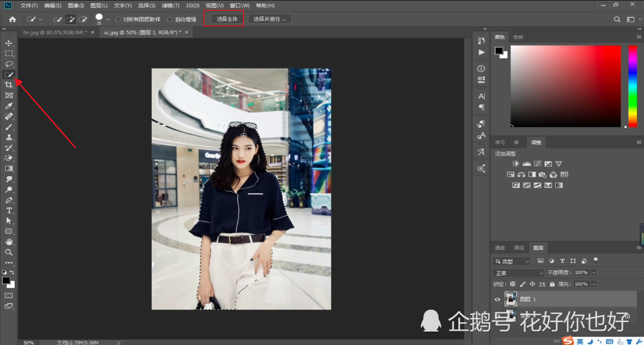
Task: Switch to the 通道 tab
Action: point(499,248)
